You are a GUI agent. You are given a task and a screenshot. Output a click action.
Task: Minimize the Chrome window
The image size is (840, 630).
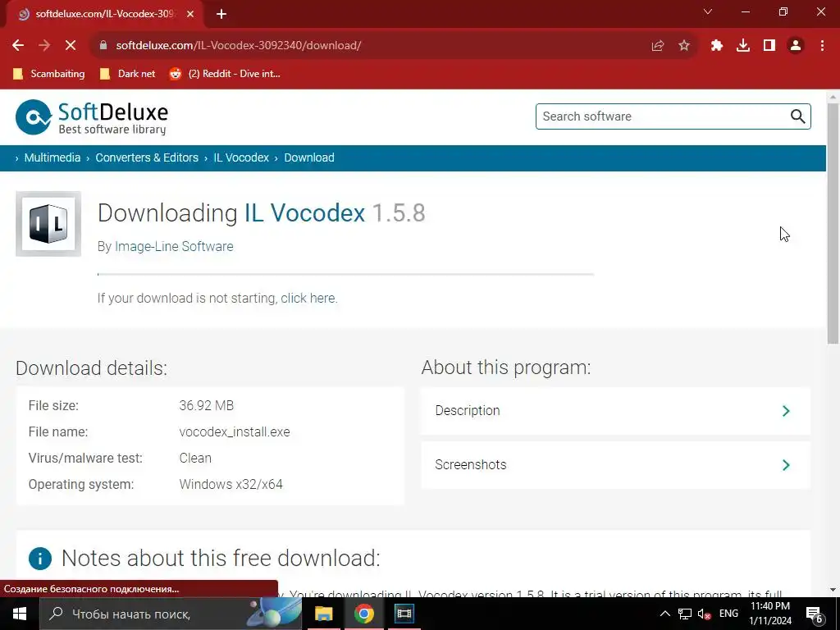(745, 11)
